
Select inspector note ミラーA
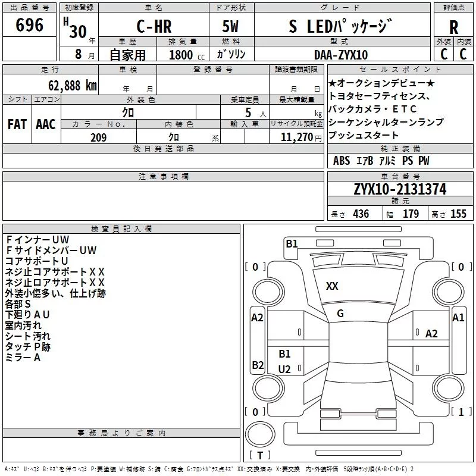23,358
